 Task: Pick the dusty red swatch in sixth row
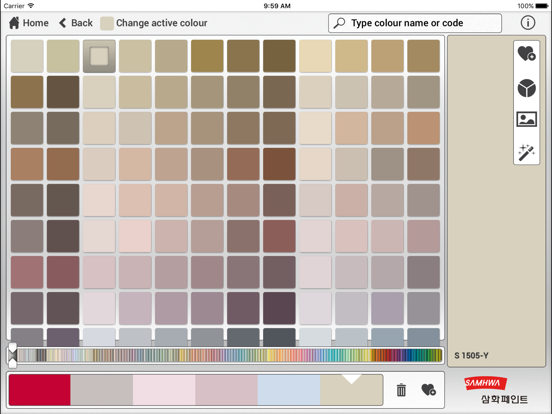tap(279, 237)
